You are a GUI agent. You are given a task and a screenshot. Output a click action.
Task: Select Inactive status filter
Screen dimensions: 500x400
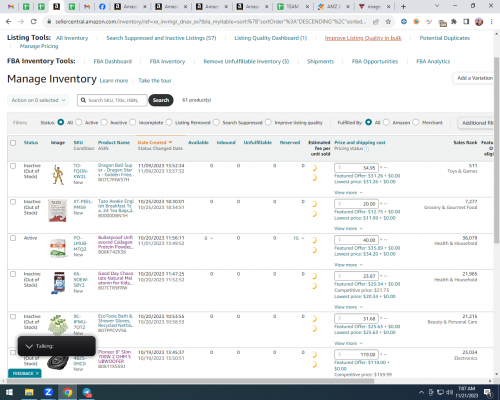click(104, 122)
